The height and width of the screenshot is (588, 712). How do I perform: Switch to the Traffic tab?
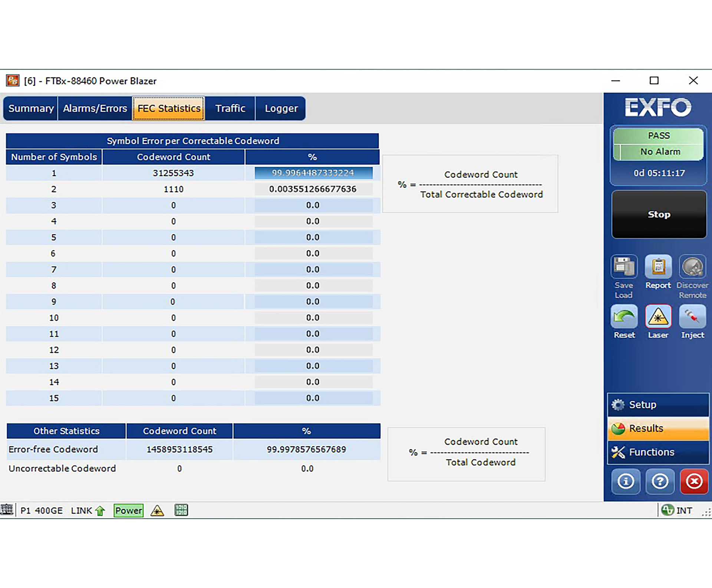230,108
